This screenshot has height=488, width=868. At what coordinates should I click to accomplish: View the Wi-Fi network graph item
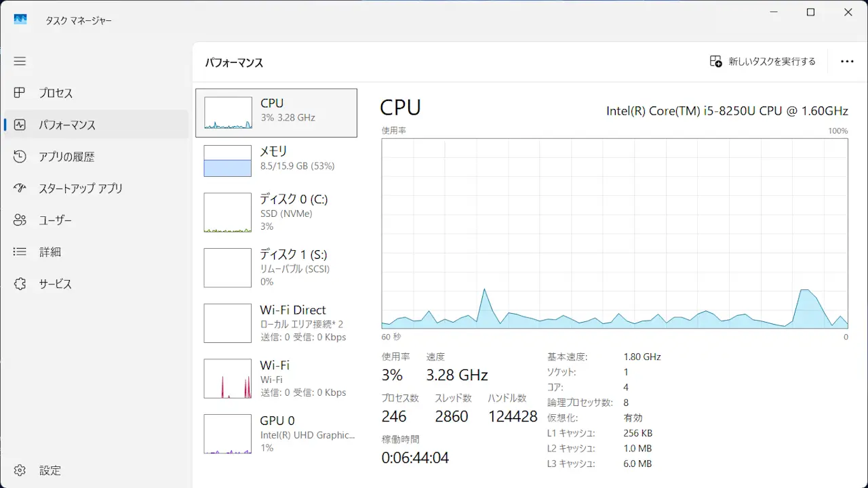pyautogui.click(x=276, y=379)
